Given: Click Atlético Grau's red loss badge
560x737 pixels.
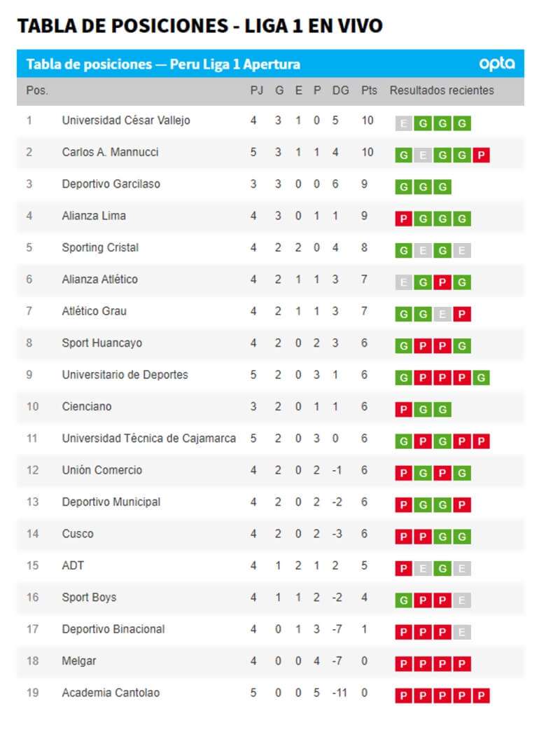Looking at the screenshot, I should [462, 314].
